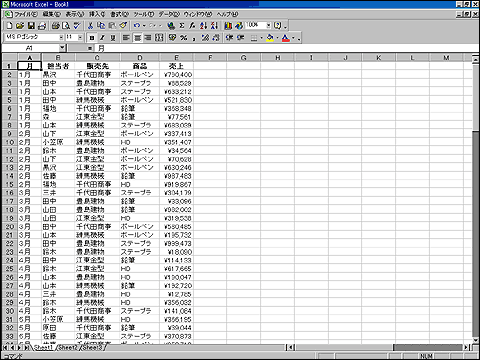Run the spelling check icon

(77, 26)
